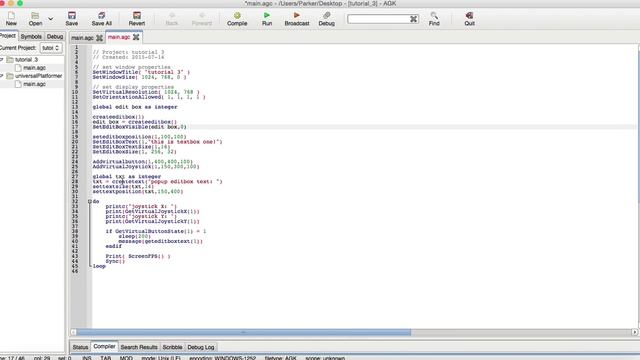
Task: Open the Compiler bottom tab
Action: click(x=104, y=346)
